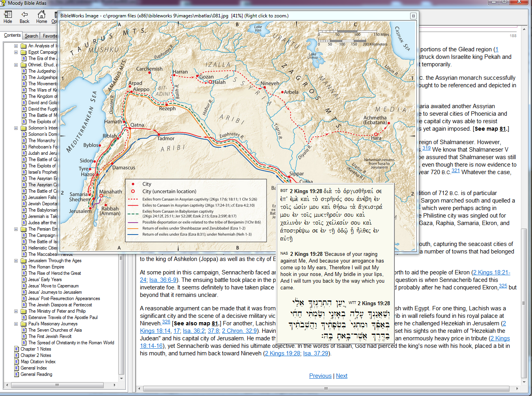This screenshot has height=396, width=532.
Task: Expand the Jerusalem Through the Ages node
Action: pyautogui.click(x=16, y=261)
